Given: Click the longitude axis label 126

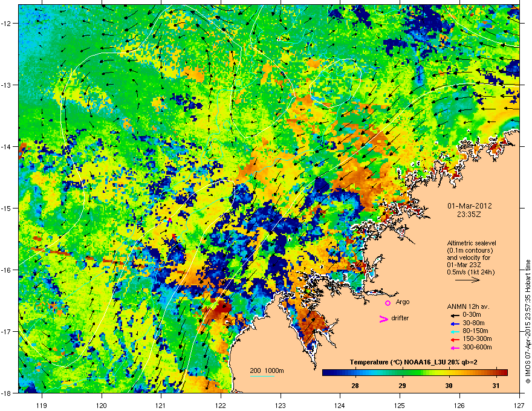Looking at the screenshot, I should tap(459, 405).
